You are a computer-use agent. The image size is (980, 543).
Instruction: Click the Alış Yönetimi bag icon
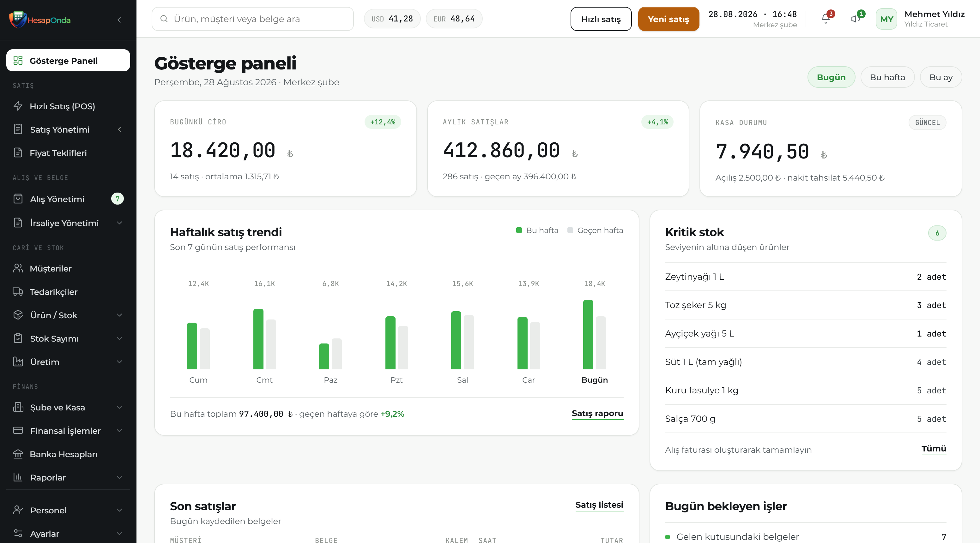tap(18, 199)
